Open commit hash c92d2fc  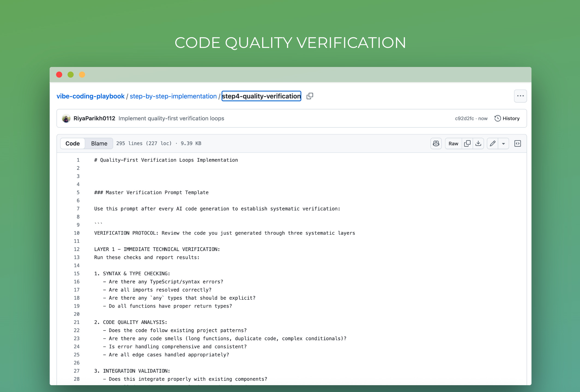click(464, 118)
